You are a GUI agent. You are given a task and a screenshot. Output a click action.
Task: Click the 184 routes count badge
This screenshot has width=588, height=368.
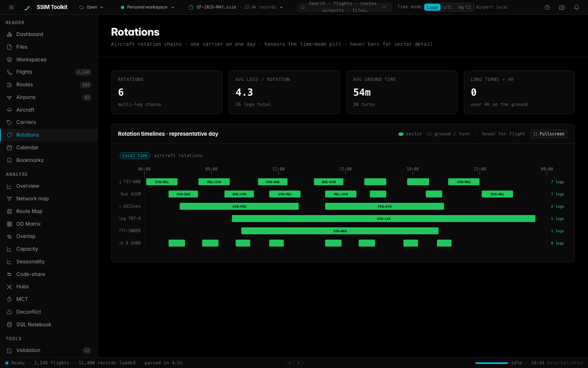[86, 85]
